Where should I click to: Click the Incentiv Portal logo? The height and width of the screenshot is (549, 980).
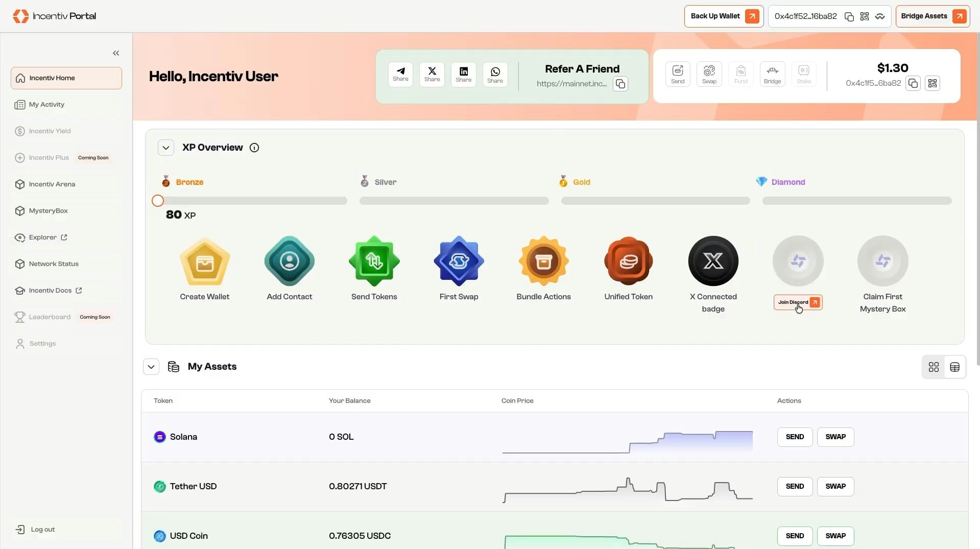coord(55,16)
